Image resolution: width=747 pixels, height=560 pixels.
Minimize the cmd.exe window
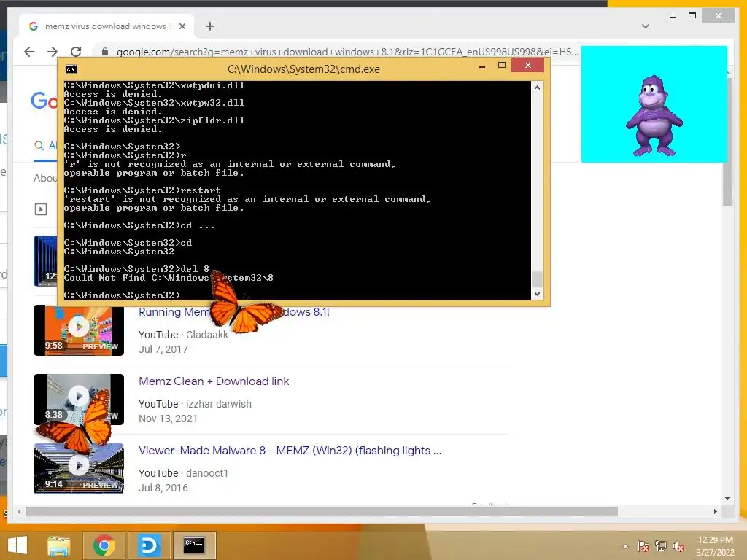(x=482, y=66)
